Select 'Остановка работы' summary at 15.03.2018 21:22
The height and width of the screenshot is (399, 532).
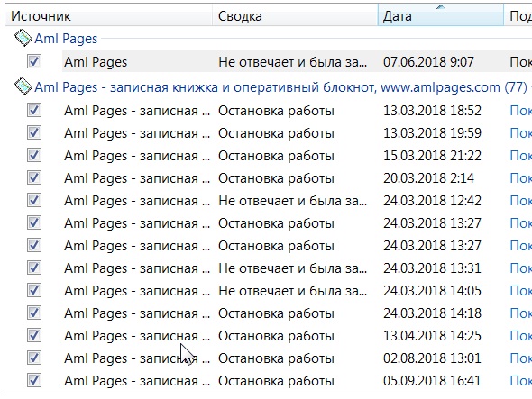click(x=276, y=156)
